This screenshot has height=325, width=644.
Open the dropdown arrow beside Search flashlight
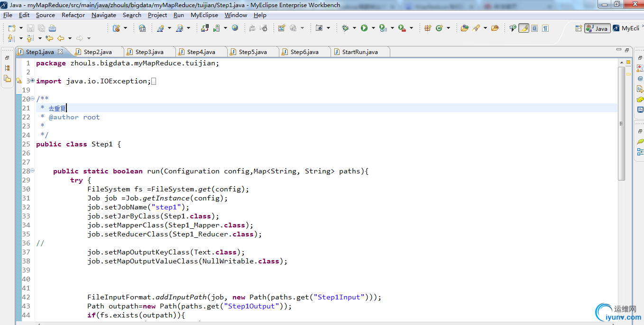[486, 28]
